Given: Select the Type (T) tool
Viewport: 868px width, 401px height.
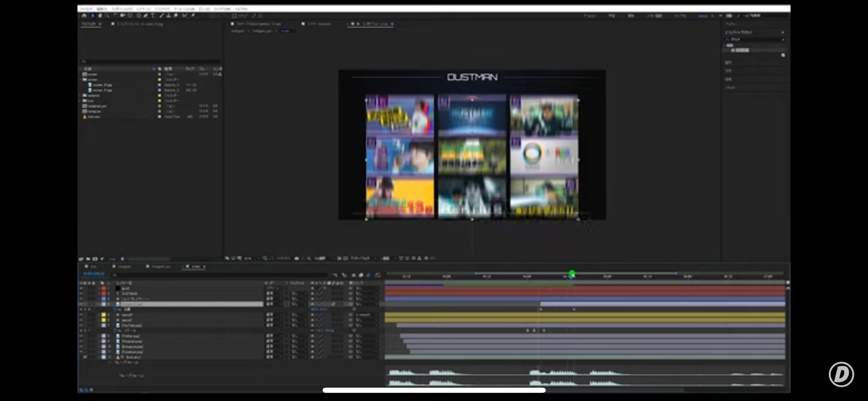Looking at the screenshot, I should [x=153, y=16].
